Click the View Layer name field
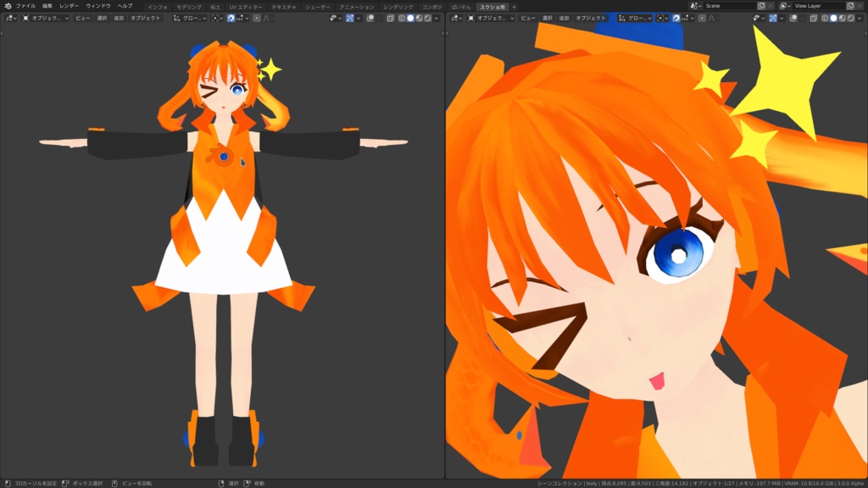Viewport: 868px width, 488px height. (818, 6)
